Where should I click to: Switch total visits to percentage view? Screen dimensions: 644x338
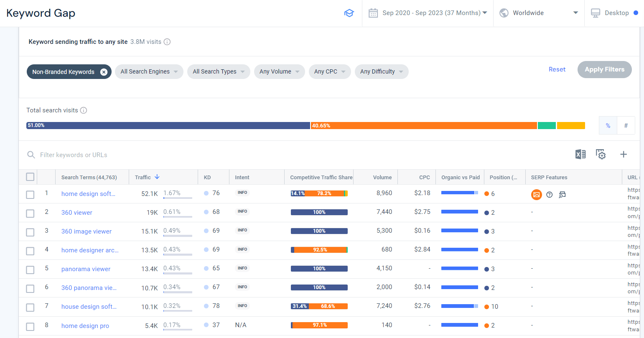click(x=608, y=125)
